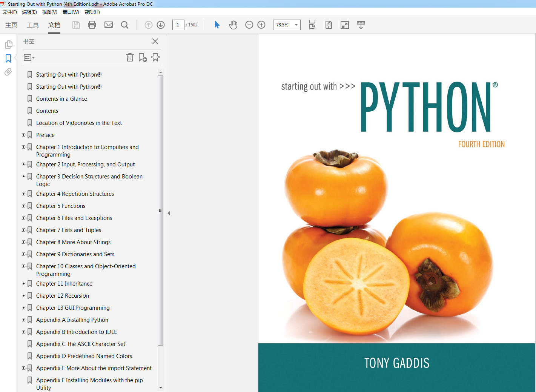Jump to the Contents bookmark
Screen dimensions: 536x392
pos(47,111)
